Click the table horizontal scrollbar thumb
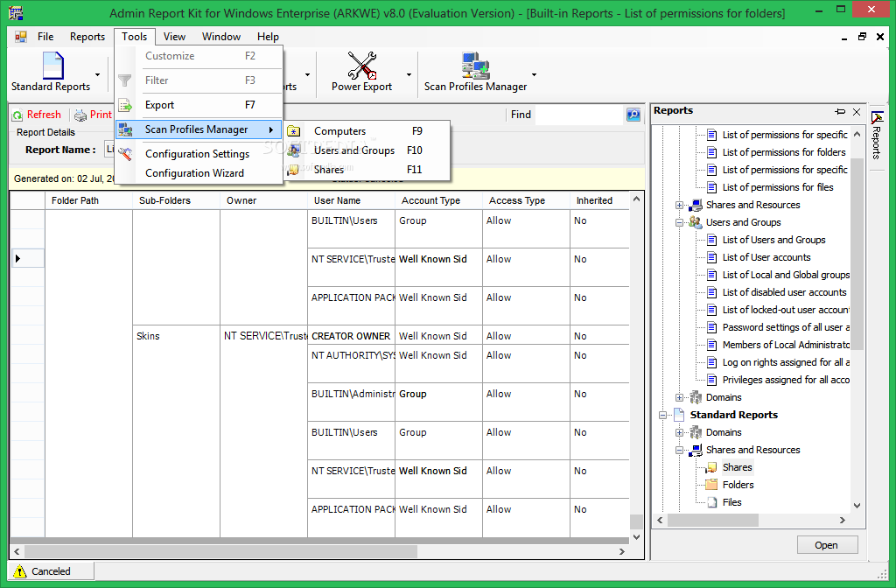Screen dimensions: 896x588 (x=220, y=551)
